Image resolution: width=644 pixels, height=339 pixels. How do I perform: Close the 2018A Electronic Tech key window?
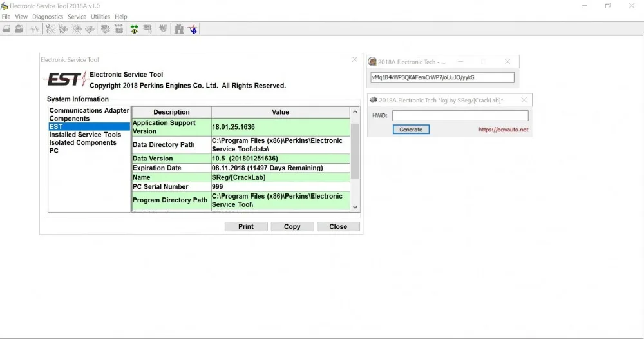(x=507, y=62)
